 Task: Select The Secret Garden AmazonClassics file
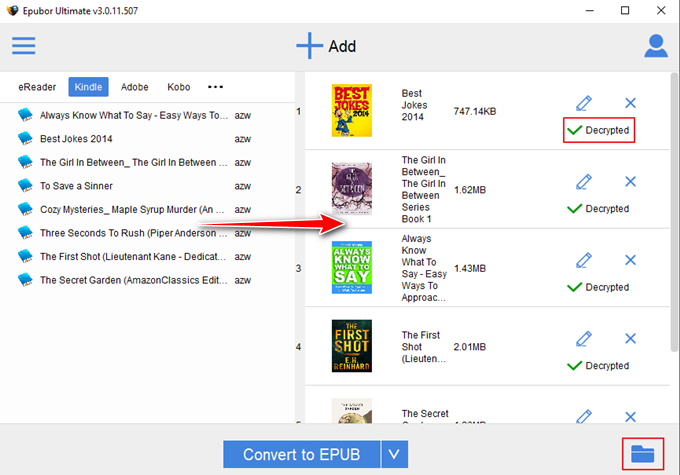(x=134, y=280)
